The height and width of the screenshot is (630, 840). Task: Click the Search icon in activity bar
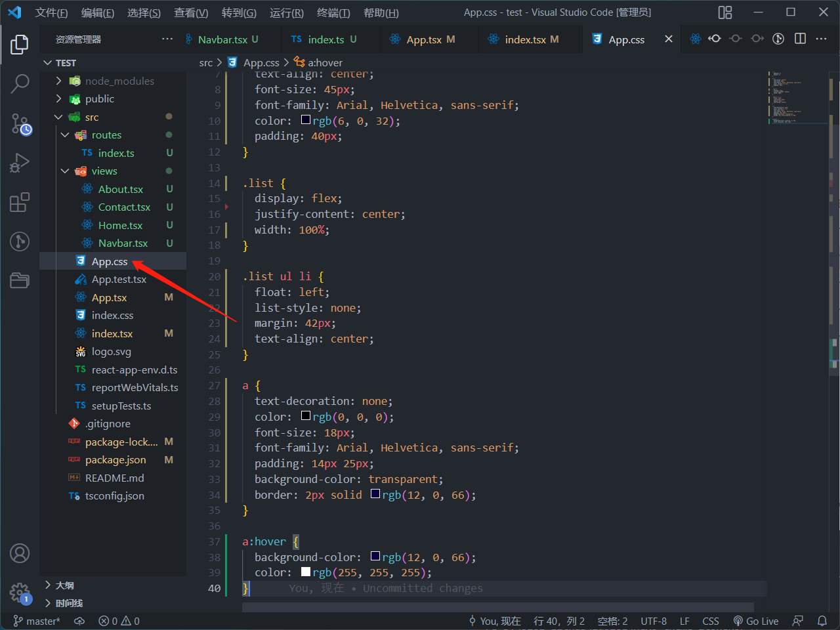20,84
